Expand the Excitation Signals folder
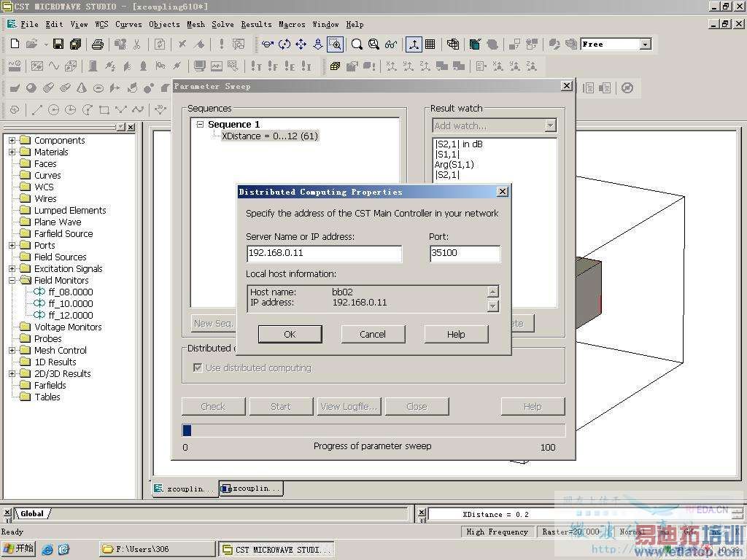Screen dimensions: 747x560 pyautogui.click(x=12, y=268)
